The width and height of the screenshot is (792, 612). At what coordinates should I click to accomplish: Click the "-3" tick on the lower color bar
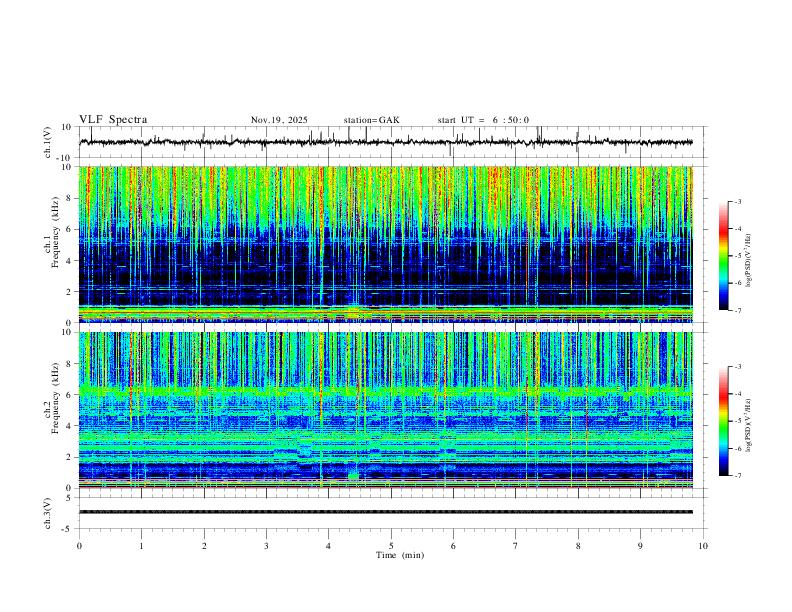click(x=738, y=367)
